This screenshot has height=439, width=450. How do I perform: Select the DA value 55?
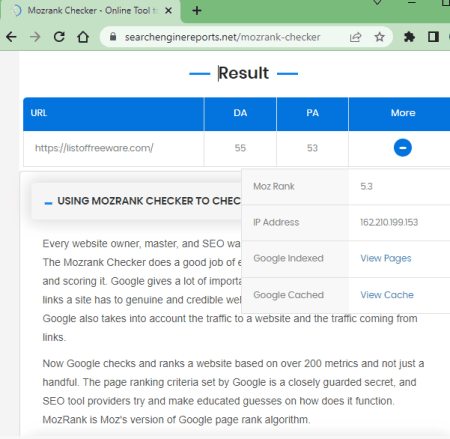point(240,148)
